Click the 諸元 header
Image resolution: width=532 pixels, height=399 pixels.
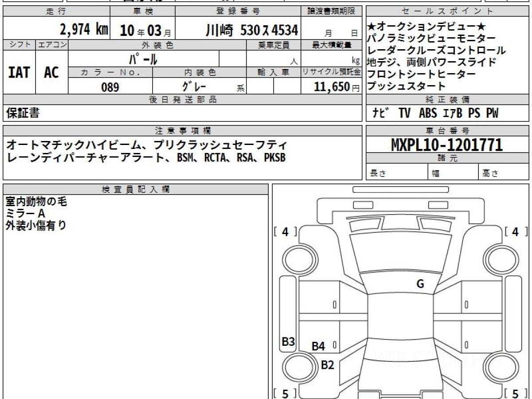coord(447,158)
